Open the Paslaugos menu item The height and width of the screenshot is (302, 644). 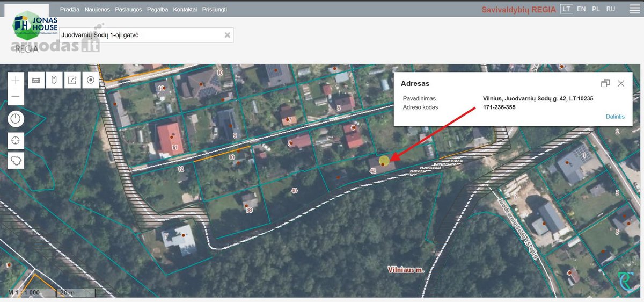[128, 10]
